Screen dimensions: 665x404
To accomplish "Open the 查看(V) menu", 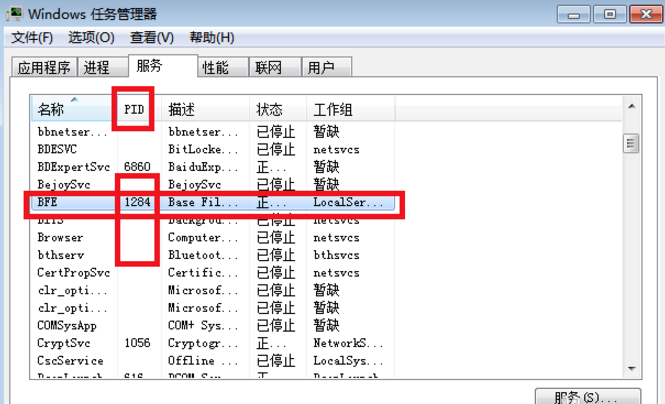I will coord(152,37).
